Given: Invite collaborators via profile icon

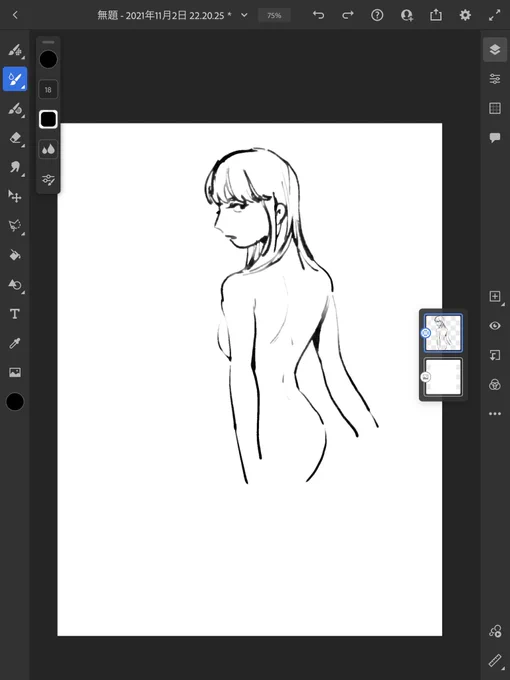Looking at the screenshot, I should [407, 15].
